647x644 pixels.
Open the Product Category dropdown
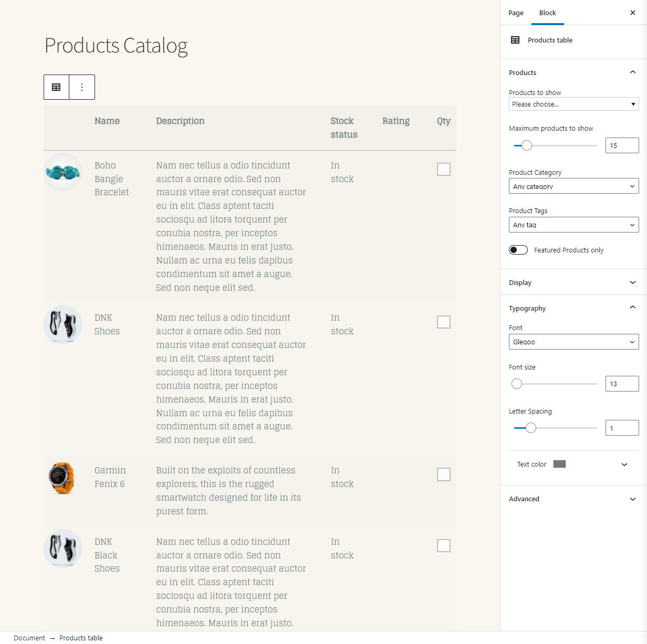[x=573, y=186]
